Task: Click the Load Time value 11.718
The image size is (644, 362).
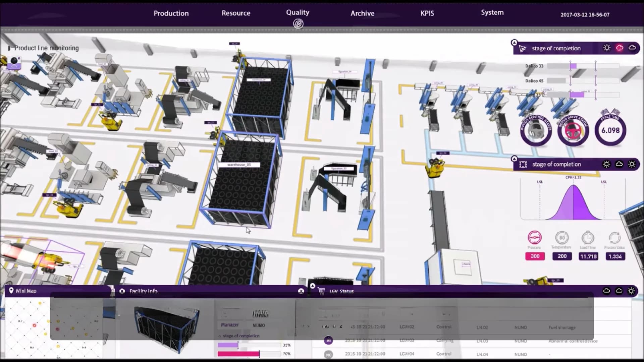Action: coord(588,256)
